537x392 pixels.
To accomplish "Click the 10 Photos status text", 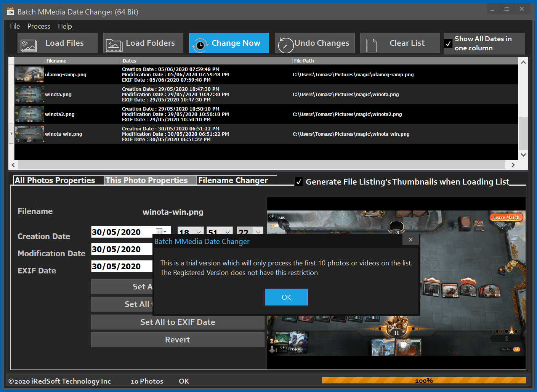I will 147,381.
